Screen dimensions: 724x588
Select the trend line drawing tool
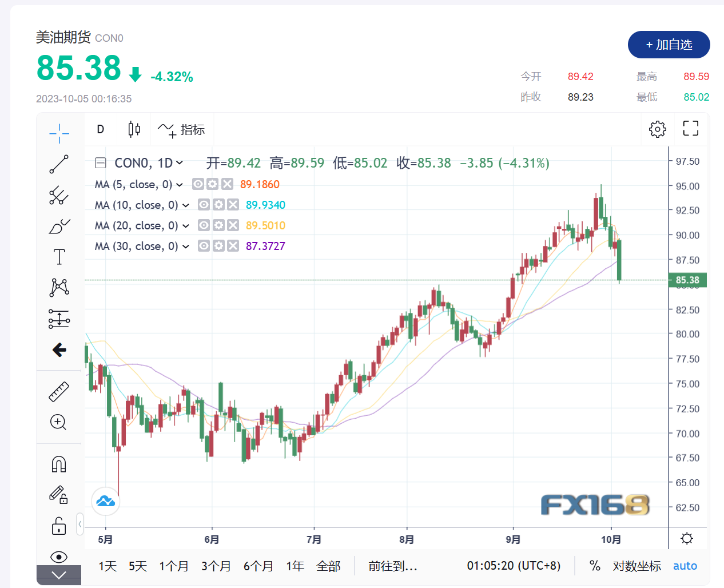pyautogui.click(x=59, y=164)
